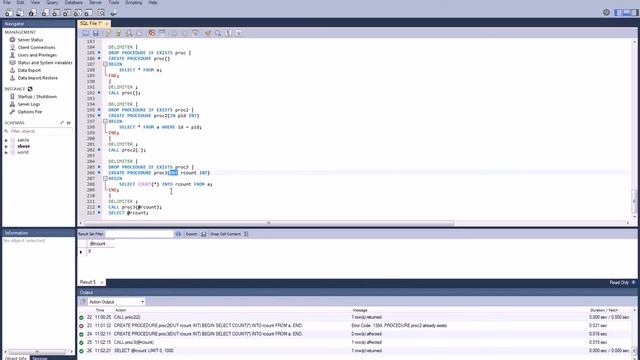Image resolution: width=640 pixels, height=360 pixels.
Task: Toggle wrap cell content icon
Action: 246,234
